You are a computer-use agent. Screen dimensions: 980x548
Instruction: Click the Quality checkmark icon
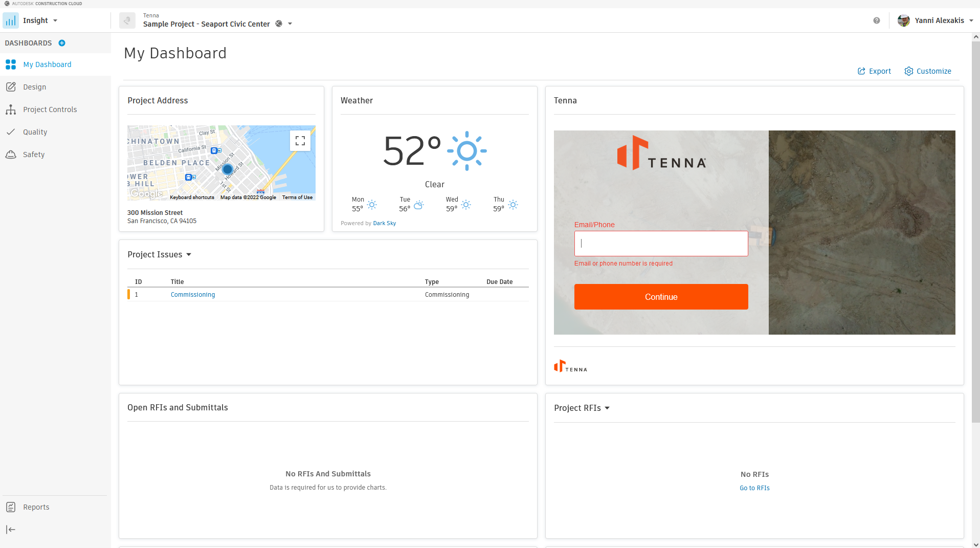click(11, 132)
